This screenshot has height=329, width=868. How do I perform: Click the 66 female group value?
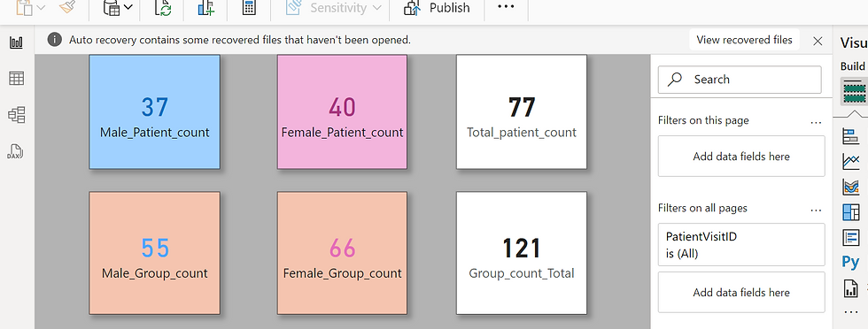click(342, 249)
